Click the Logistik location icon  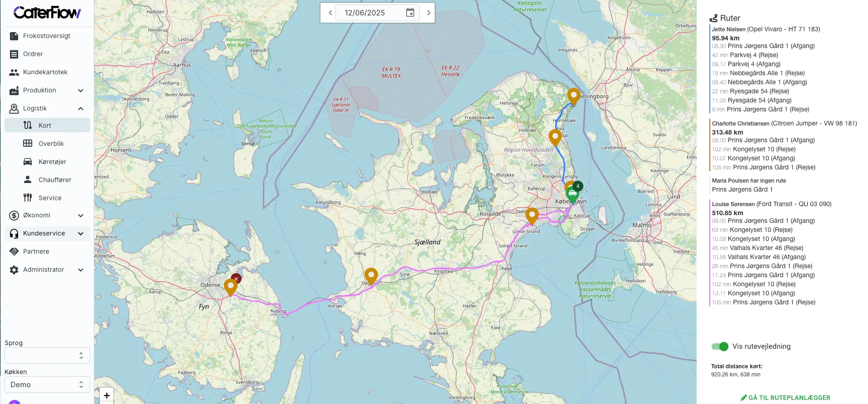click(x=14, y=109)
